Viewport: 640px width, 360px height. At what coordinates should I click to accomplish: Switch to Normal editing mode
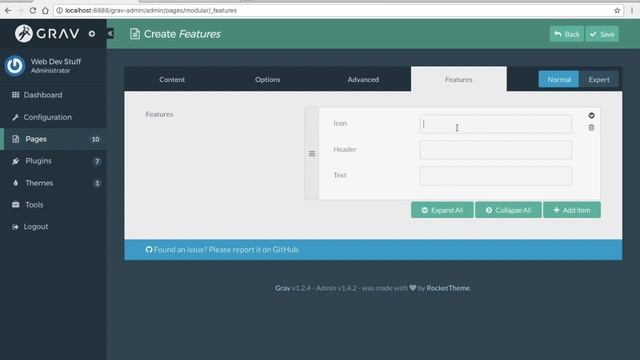pos(559,80)
